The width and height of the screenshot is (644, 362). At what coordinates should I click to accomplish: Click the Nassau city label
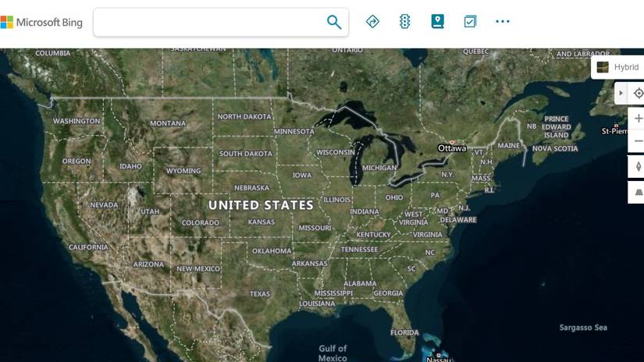[439, 360]
